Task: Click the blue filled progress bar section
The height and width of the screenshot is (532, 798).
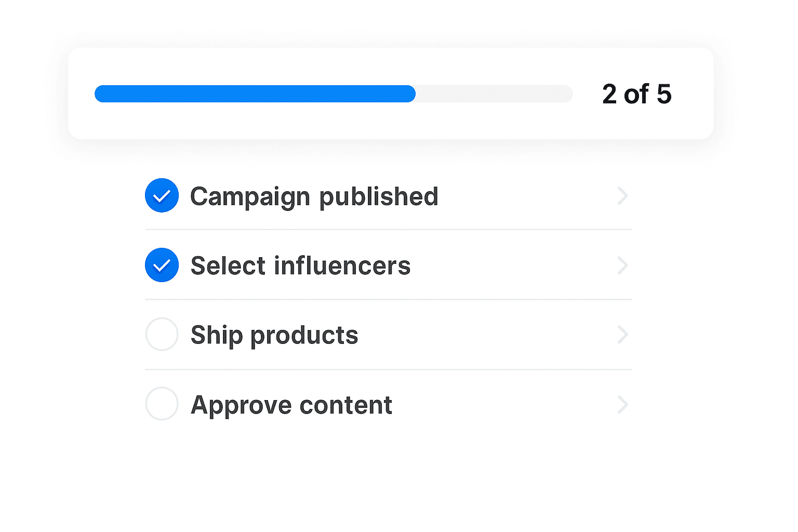Action: [255, 94]
